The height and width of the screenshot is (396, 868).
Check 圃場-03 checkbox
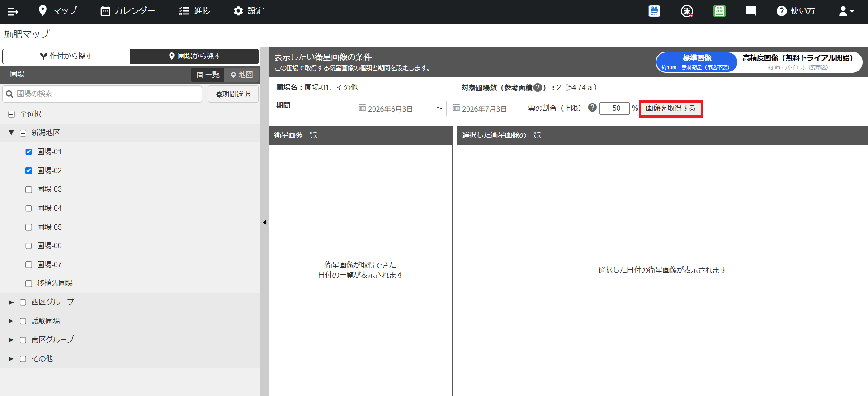[28, 189]
